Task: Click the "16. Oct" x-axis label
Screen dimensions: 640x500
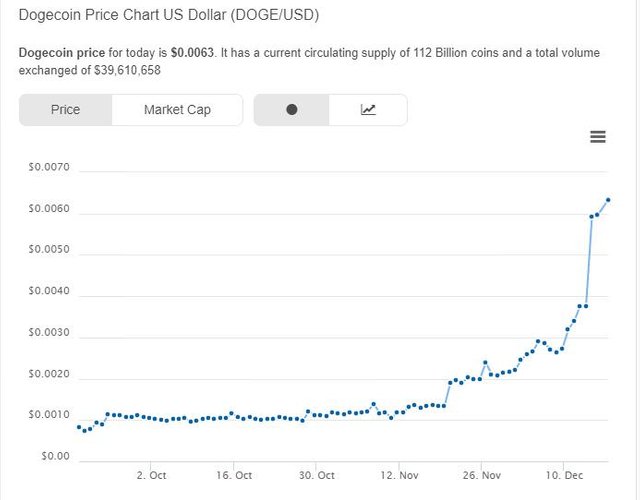Action: (234, 476)
